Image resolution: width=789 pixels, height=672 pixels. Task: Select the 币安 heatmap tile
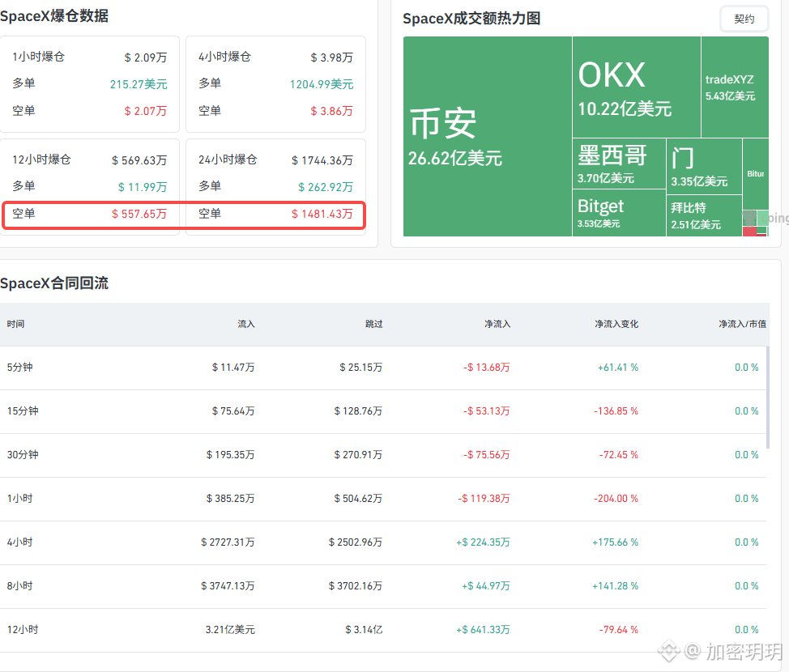pos(487,136)
